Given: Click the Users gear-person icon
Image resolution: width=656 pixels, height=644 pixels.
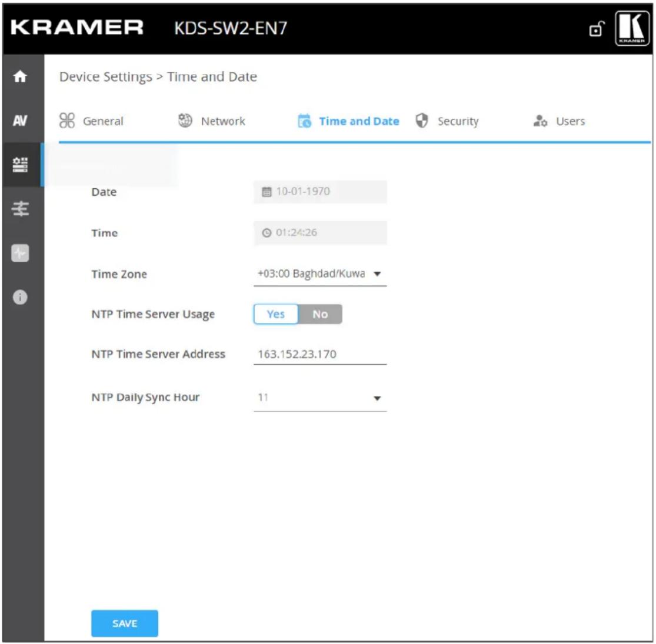Looking at the screenshot, I should (540, 121).
